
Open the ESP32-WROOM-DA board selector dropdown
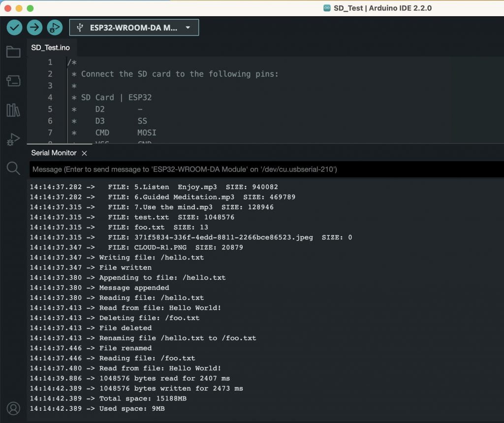(134, 28)
